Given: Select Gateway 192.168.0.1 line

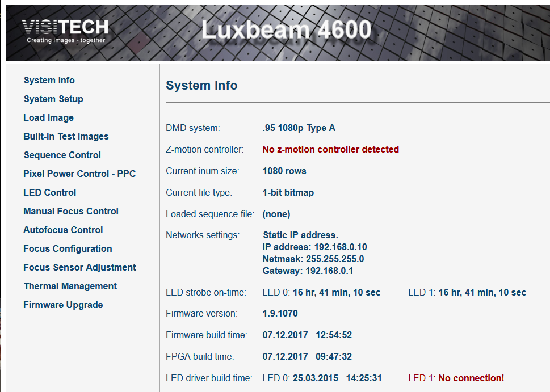Looking at the screenshot, I should pyautogui.click(x=308, y=271).
